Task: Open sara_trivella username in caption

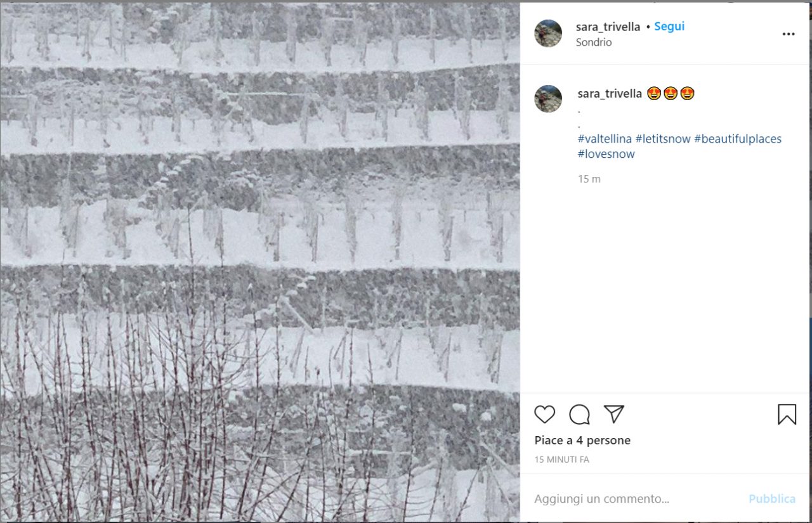Action: click(610, 94)
